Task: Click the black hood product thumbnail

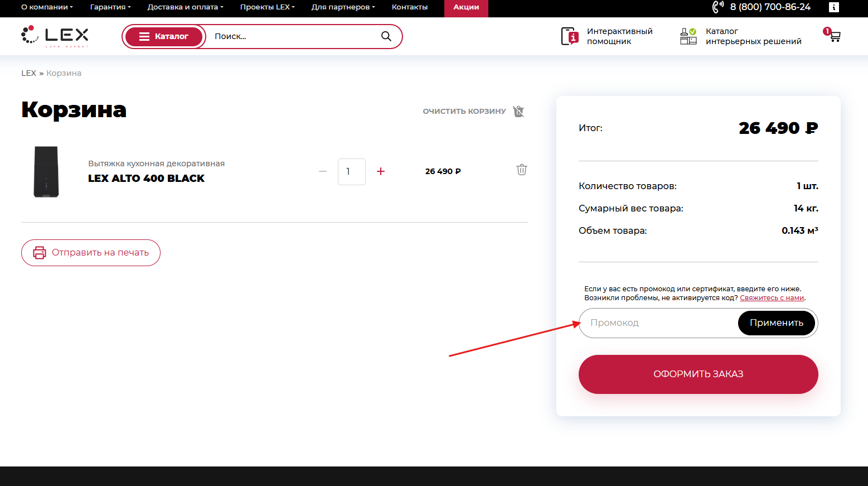Action: (46, 172)
